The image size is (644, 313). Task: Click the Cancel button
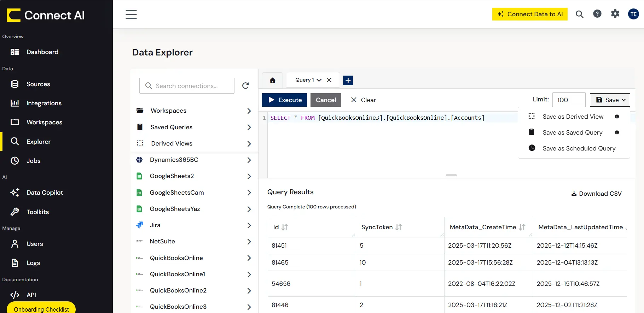click(326, 100)
